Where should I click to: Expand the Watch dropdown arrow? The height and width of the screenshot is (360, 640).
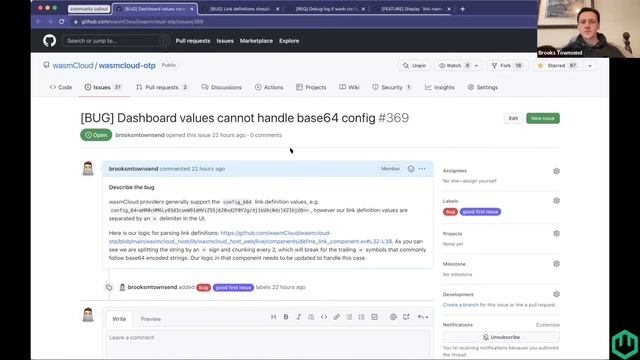[476, 66]
